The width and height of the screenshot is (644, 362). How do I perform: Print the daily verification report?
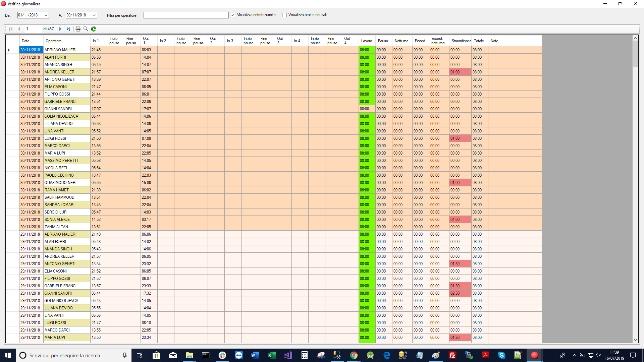tap(78, 29)
